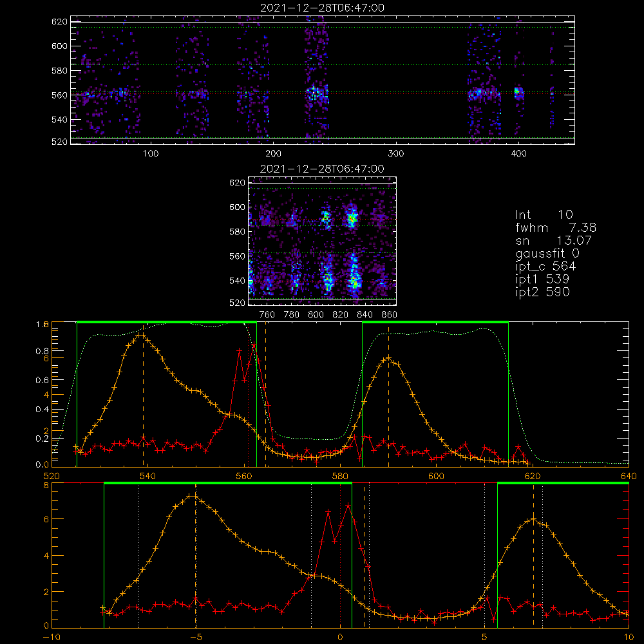644x644 pixels.
Task: Select the 'sn 13.07' value
Action: point(553,240)
